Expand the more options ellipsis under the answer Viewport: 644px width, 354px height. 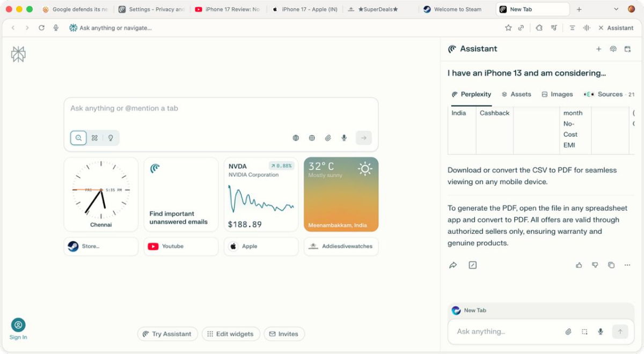627,265
